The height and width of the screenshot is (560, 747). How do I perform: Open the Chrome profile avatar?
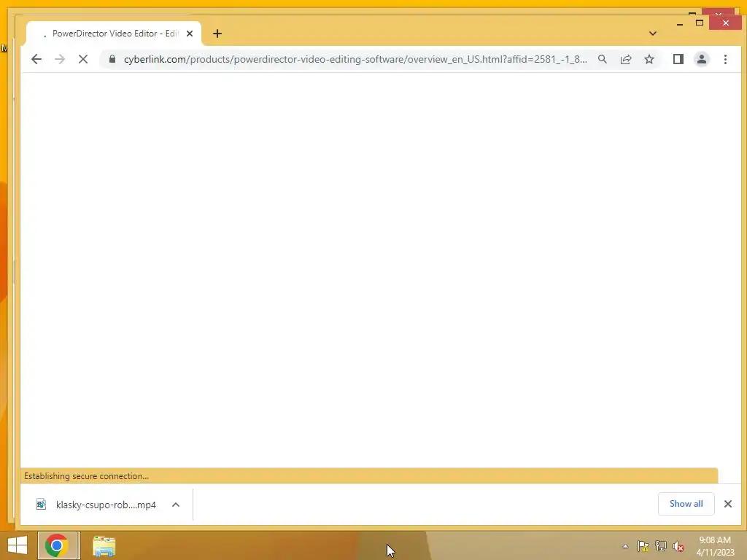click(x=702, y=59)
